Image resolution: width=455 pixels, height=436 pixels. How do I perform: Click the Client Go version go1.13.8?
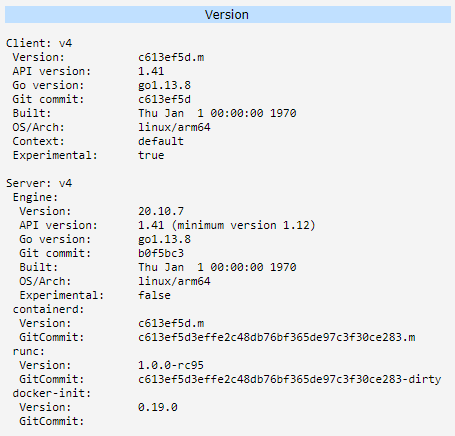(x=164, y=85)
